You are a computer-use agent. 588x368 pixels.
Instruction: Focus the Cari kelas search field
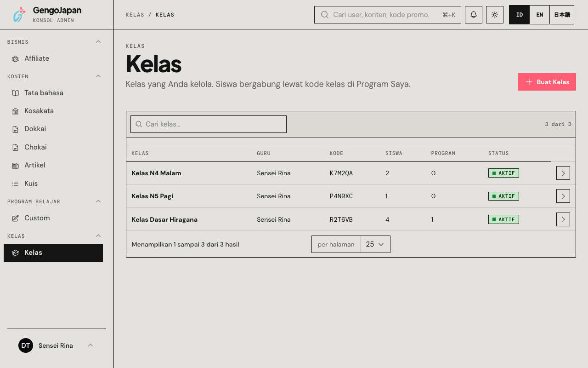coord(209,124)
